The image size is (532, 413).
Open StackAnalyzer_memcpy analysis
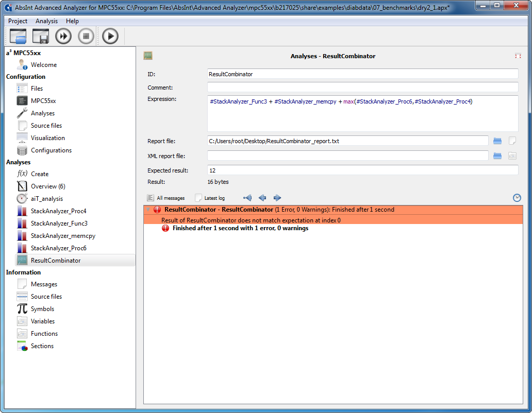point(63,236)
